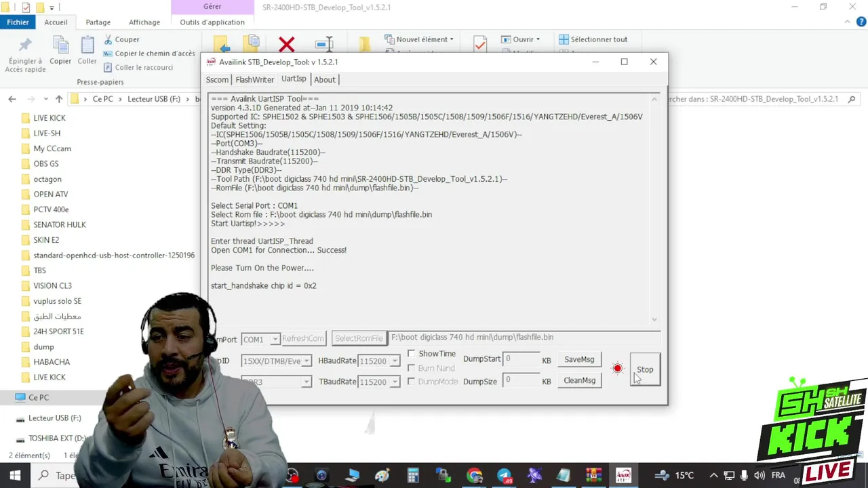Open the Affichage ribbon tab
Image resolution: width=868 pixels, height=488 pixels.
[144, 22]
